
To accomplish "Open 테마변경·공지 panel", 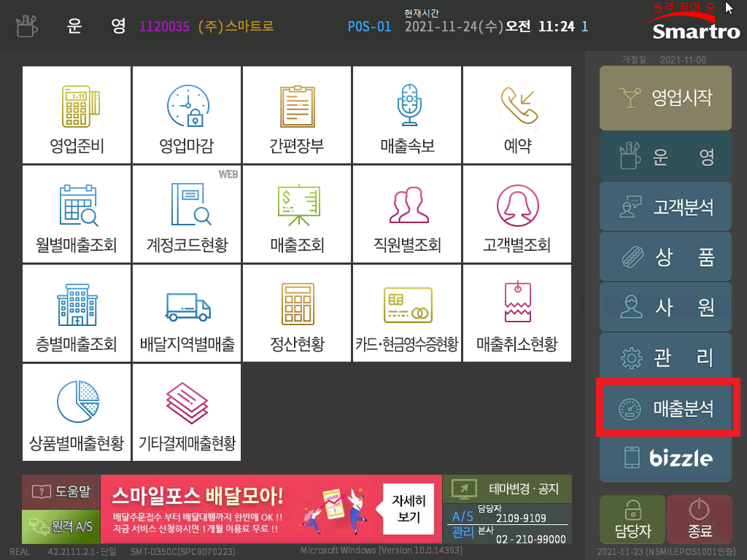I will [x=508, y=489].
